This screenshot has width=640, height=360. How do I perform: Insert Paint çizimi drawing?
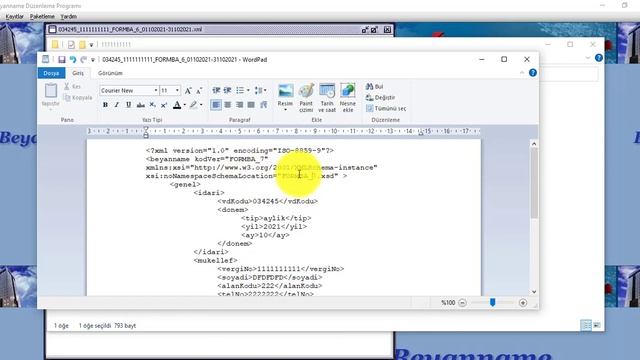click(x=306, y=97)
